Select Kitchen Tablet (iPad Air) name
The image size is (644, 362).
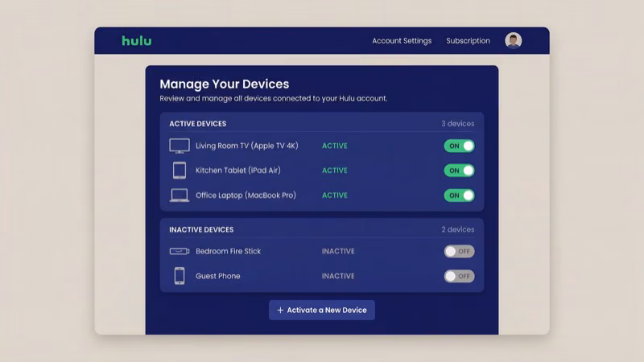[x=237, y=171]
